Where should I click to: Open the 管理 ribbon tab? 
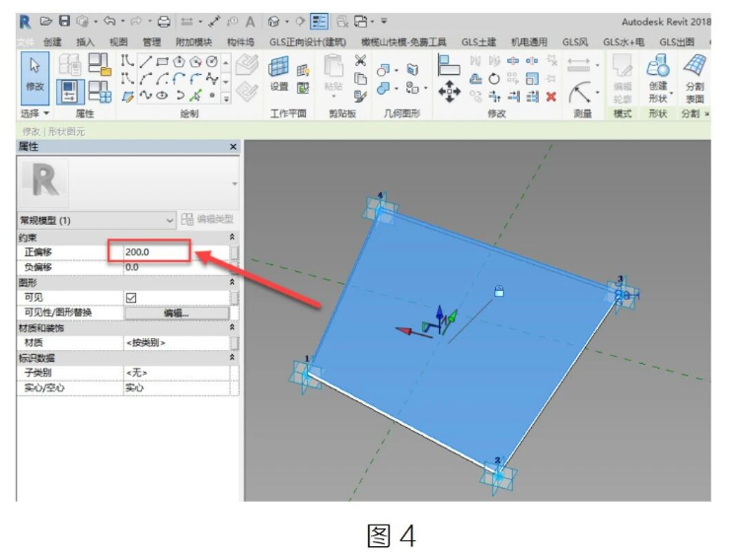click(152, 42)
